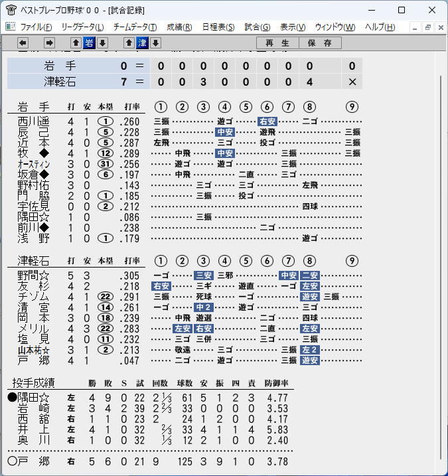Click the 保存 save button
Screen dimensions: 448x476
[x=320, y=42]
